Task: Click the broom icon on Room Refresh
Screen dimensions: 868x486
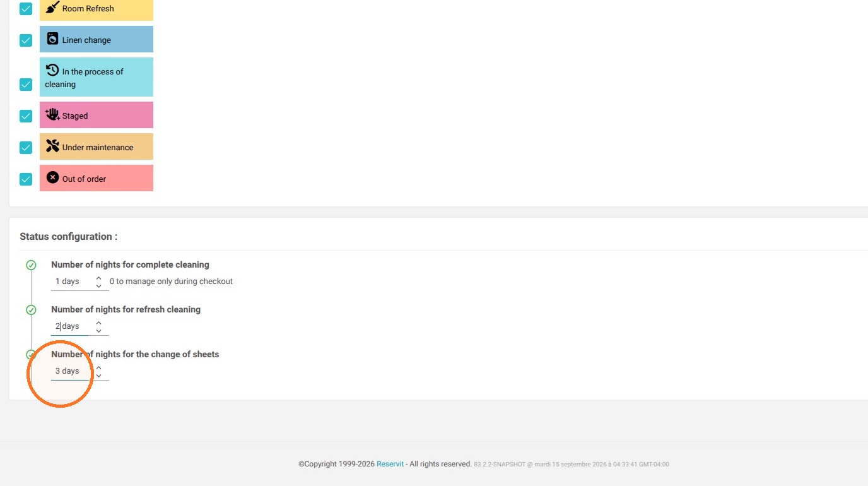Action: (53, 8)
